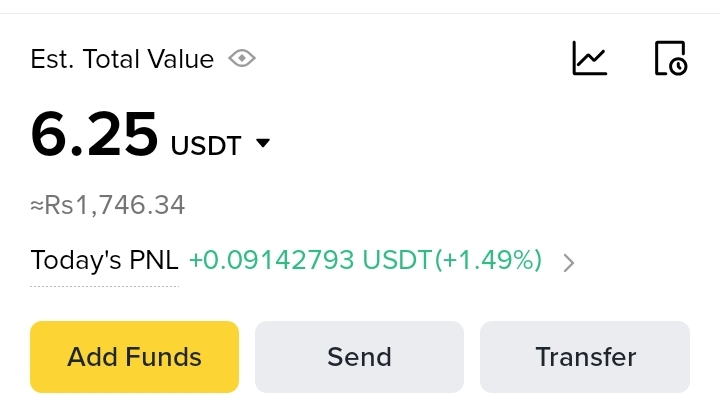Open the grey arrow beside PNL percentage
This screenshot has height=404, width=720.
point(569,263)
